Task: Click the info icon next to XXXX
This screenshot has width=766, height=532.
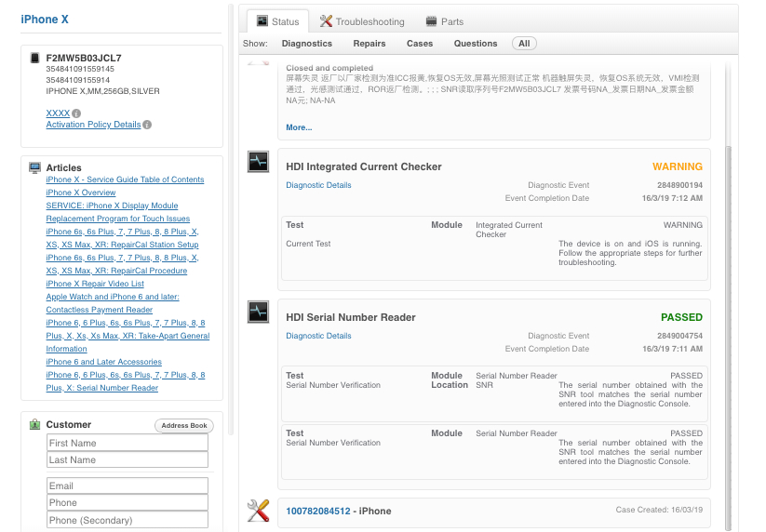Action: [x=76, y=113]
